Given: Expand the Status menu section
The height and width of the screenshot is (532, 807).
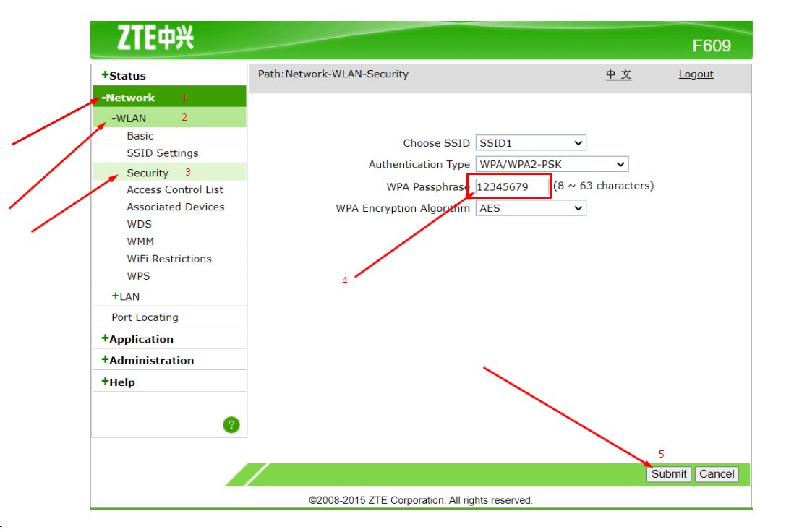Looking at the screenshot, I should (x=124, y=76).
